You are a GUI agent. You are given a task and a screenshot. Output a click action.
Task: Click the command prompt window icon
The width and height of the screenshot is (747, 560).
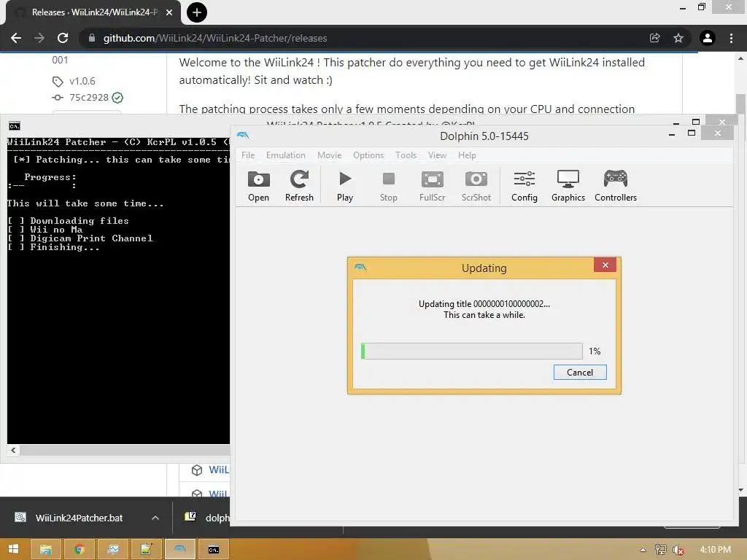[15, 125]
